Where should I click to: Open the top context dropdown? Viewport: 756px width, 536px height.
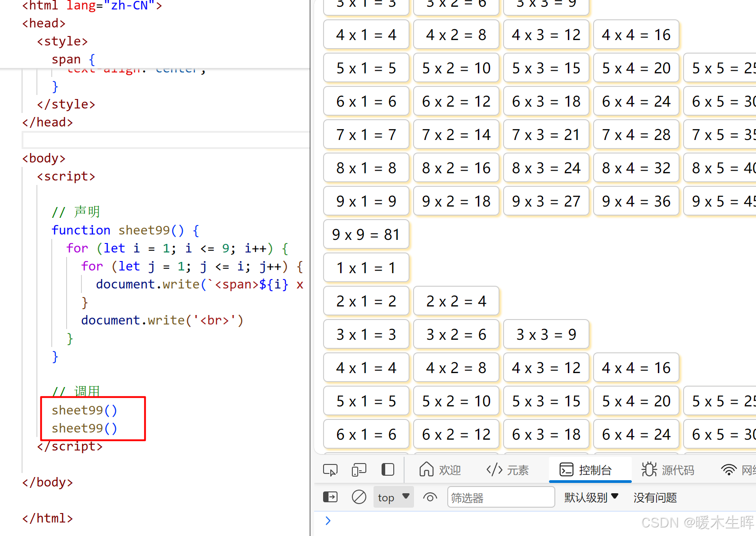point(393,497)
